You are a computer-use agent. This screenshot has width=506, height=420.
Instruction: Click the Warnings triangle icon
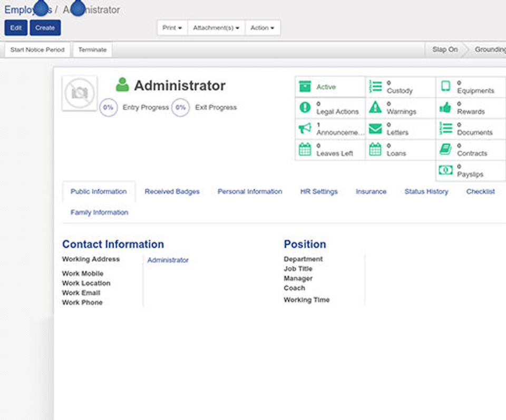click(x=375, y=108)
